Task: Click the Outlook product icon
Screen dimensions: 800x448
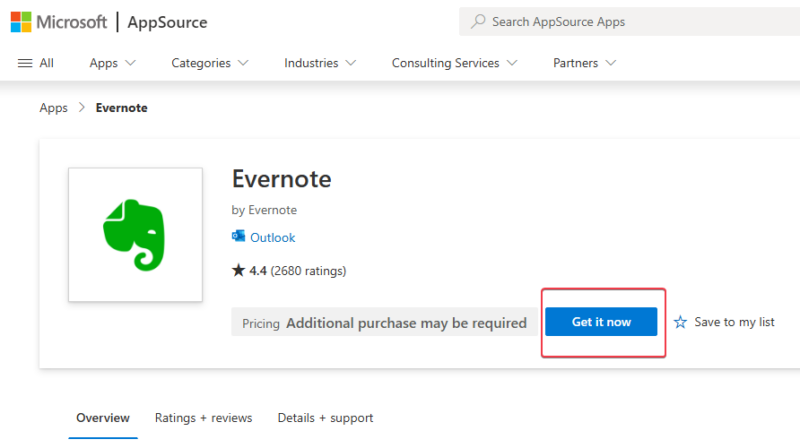Action: click(238, 236)
